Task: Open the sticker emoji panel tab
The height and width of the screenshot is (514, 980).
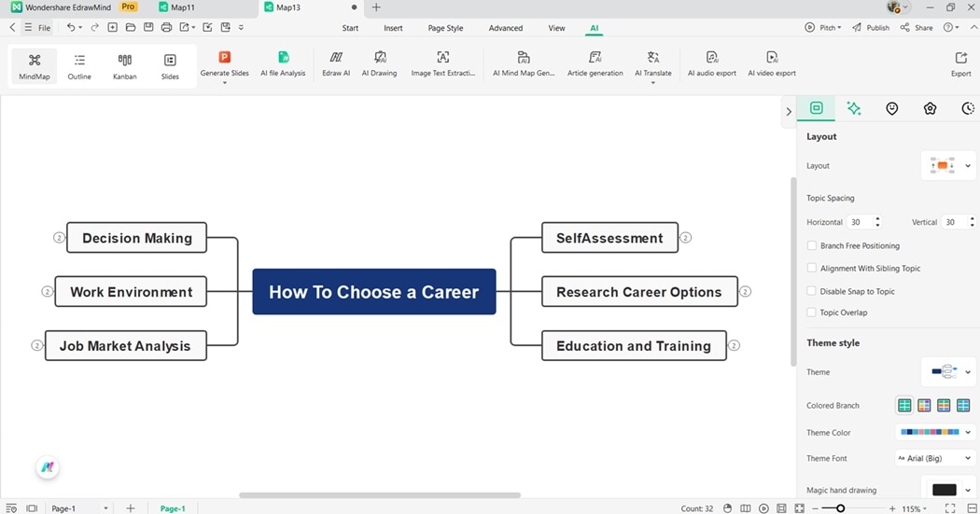Action: tap(892, 108)
